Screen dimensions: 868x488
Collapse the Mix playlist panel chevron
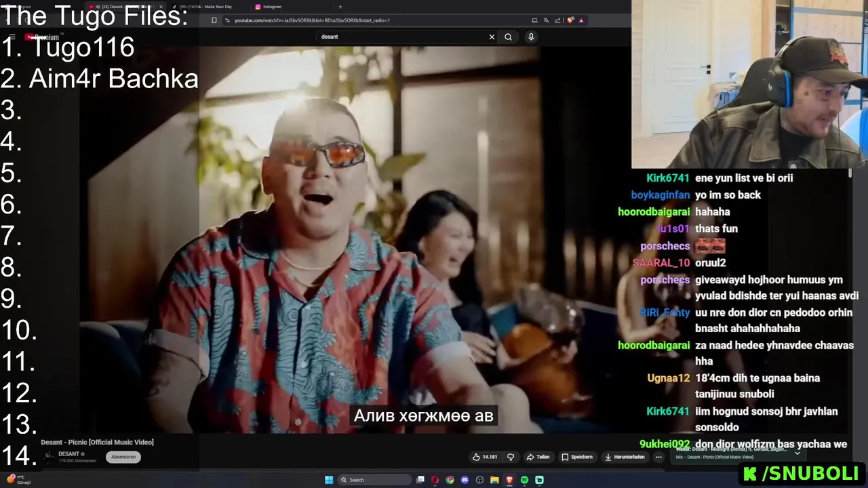click(x=797, y=452)
